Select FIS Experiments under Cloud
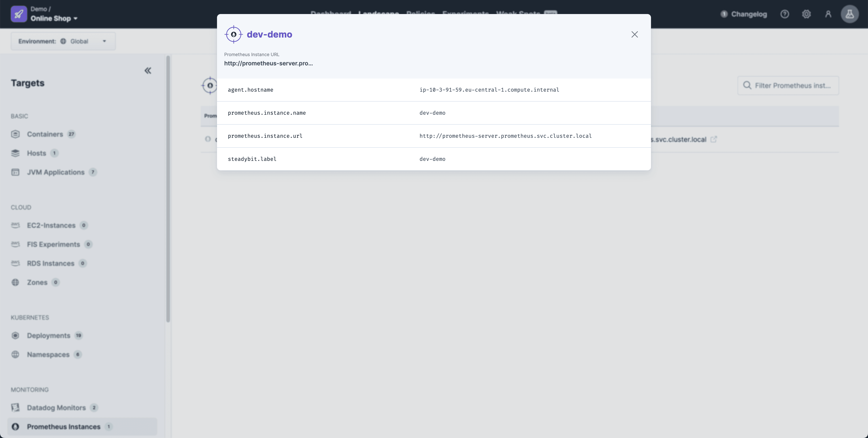This screenshot has width=868, height=438. coord(53,244)
